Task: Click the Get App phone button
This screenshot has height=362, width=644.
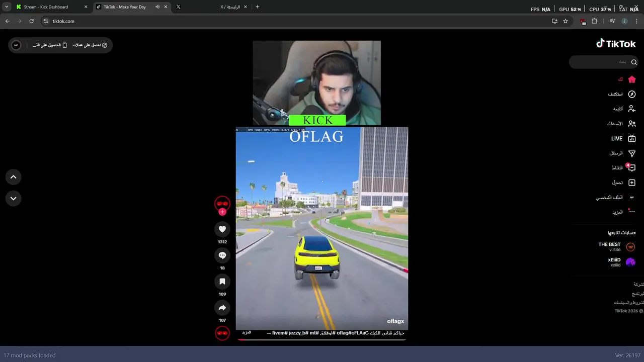Action: tap(50, 45)
